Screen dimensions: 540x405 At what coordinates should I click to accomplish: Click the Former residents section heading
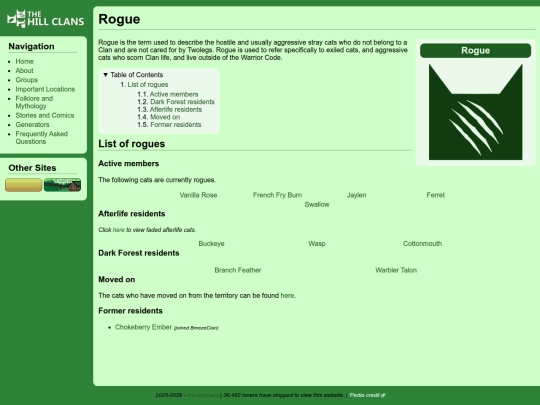coord(130,311)
